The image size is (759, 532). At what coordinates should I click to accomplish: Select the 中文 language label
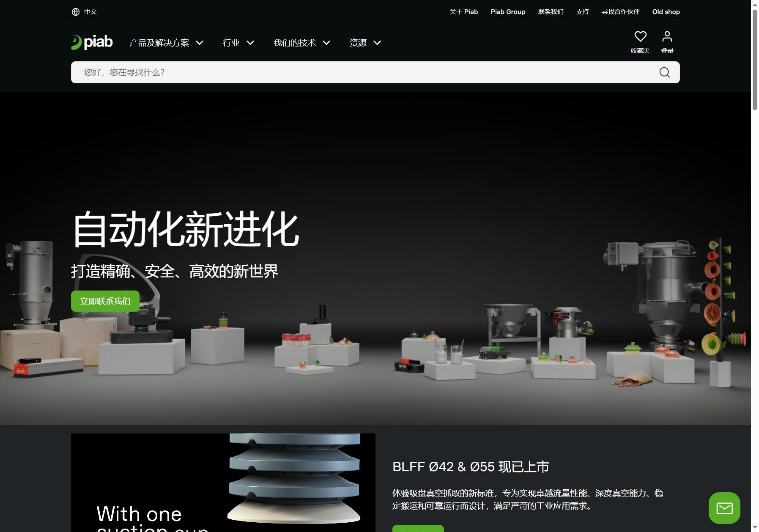[x=90, y=12]
